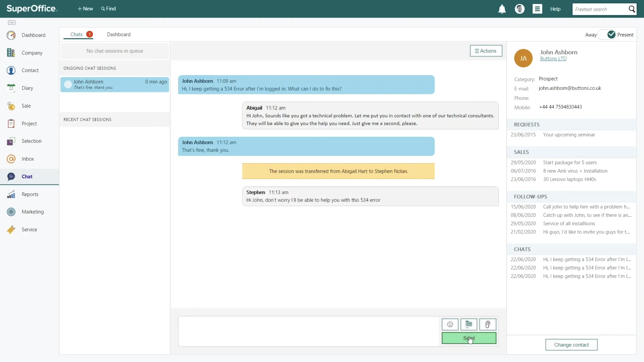Screen dimensions: 644x362
Task: Click the user profile avatar icon
Action: (519, 9)
